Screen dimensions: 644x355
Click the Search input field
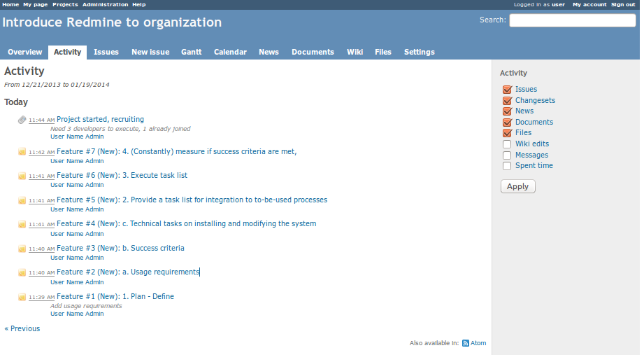(572, 20)
